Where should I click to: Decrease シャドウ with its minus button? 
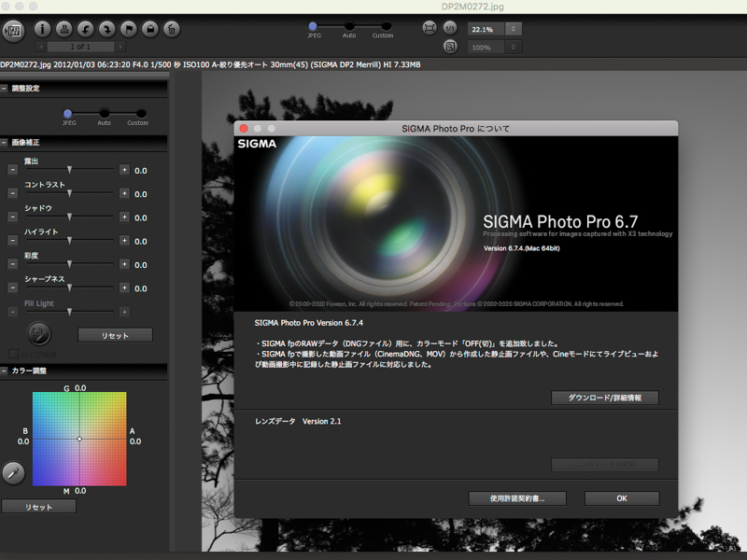click(13, 217)
